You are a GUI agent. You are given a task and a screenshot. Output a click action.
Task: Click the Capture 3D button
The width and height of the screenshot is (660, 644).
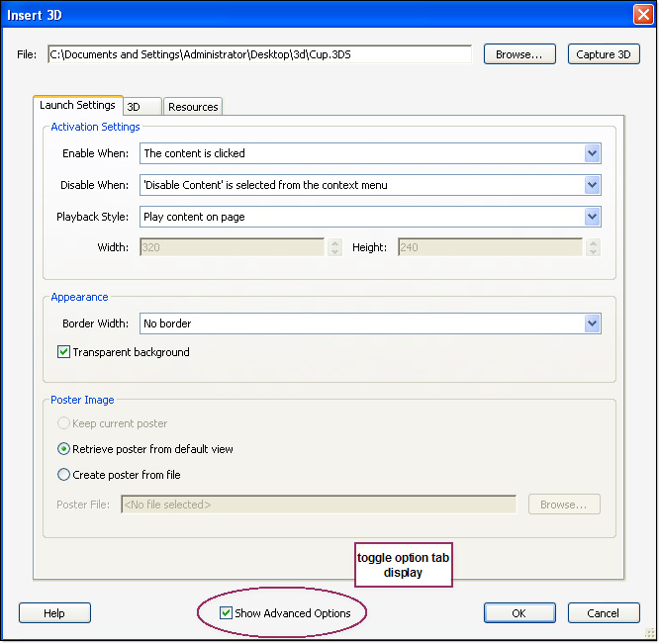[x=603, y=54]
